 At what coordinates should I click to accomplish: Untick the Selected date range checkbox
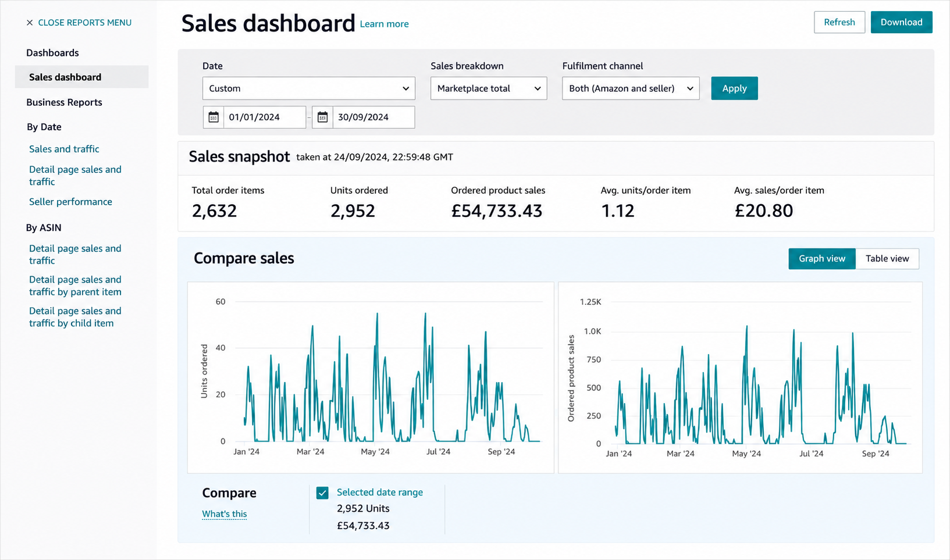pos(322,493)
